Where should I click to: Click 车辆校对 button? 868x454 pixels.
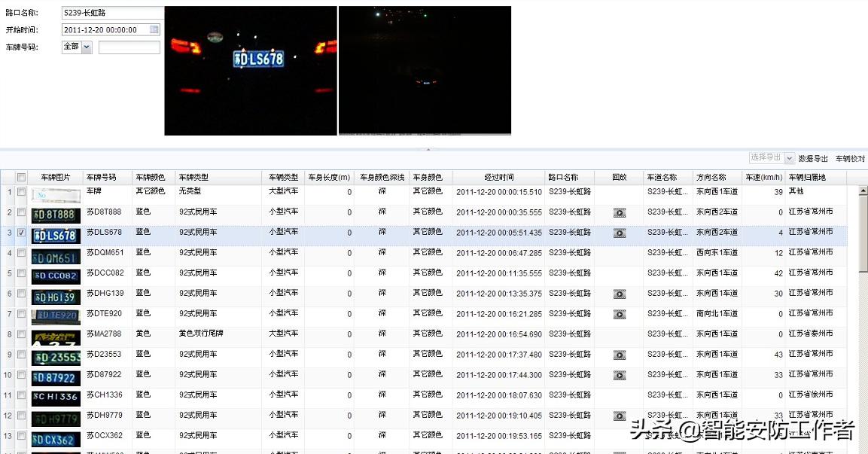tap(850, 158)
